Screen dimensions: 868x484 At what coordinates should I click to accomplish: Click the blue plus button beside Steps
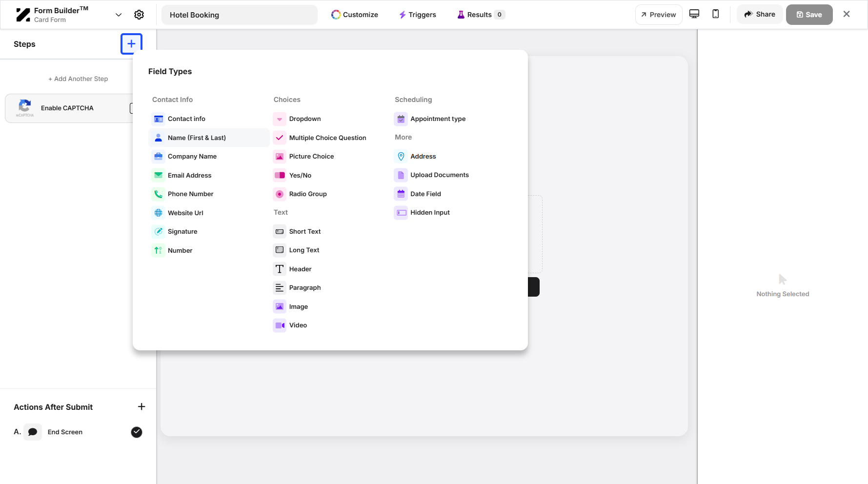131,44
